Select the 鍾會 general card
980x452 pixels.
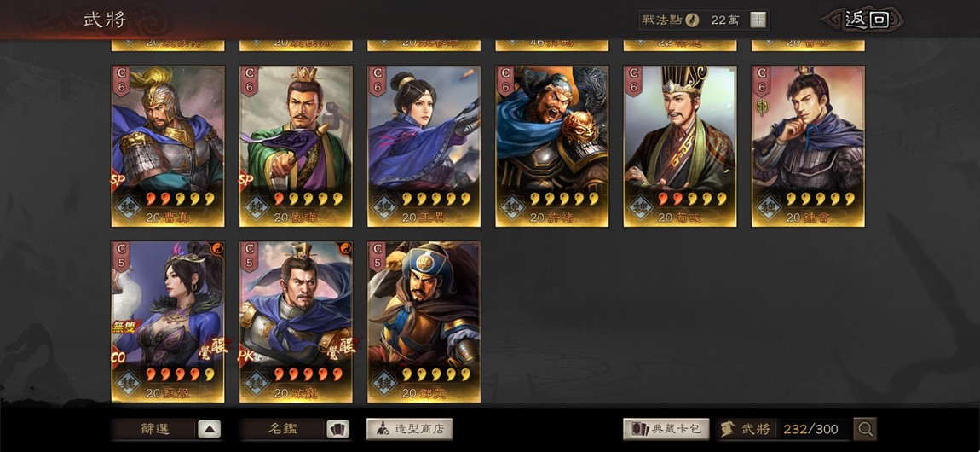point(808,147)
